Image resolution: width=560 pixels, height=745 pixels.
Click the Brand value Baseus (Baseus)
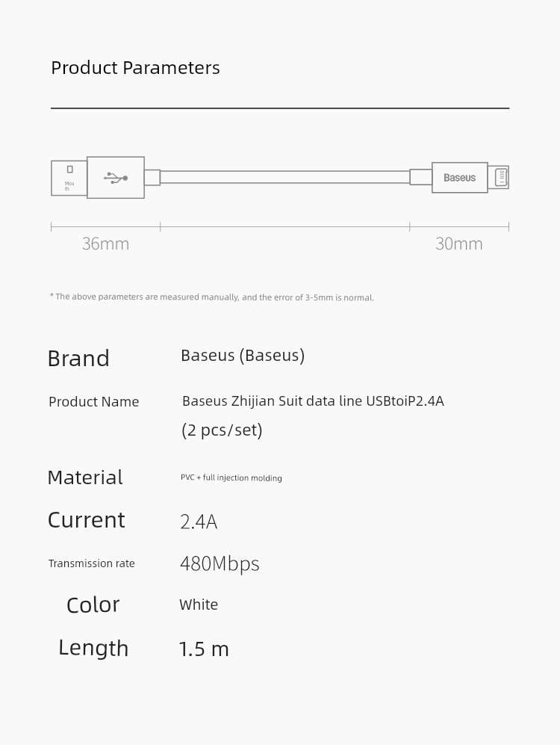click(x=243, y=356)
